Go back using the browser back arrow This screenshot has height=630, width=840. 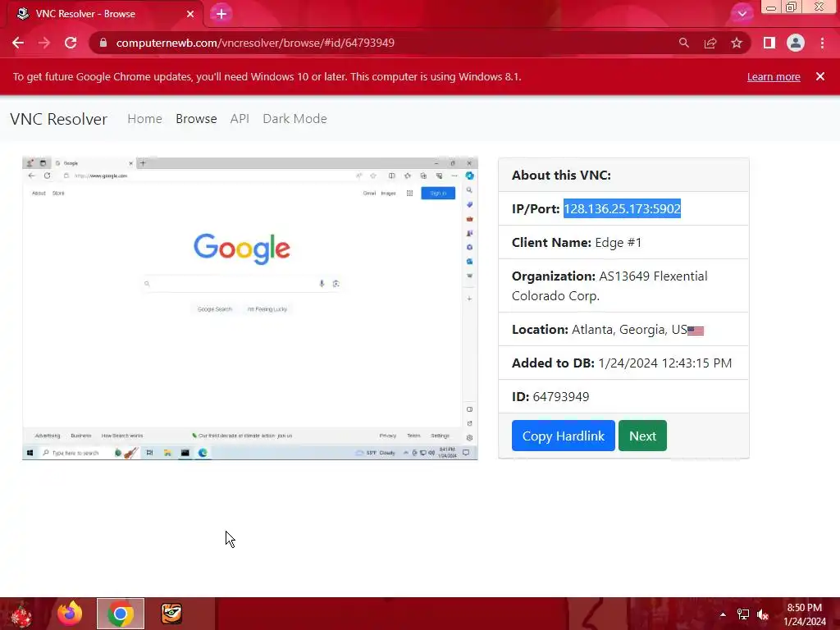point(18,43)
